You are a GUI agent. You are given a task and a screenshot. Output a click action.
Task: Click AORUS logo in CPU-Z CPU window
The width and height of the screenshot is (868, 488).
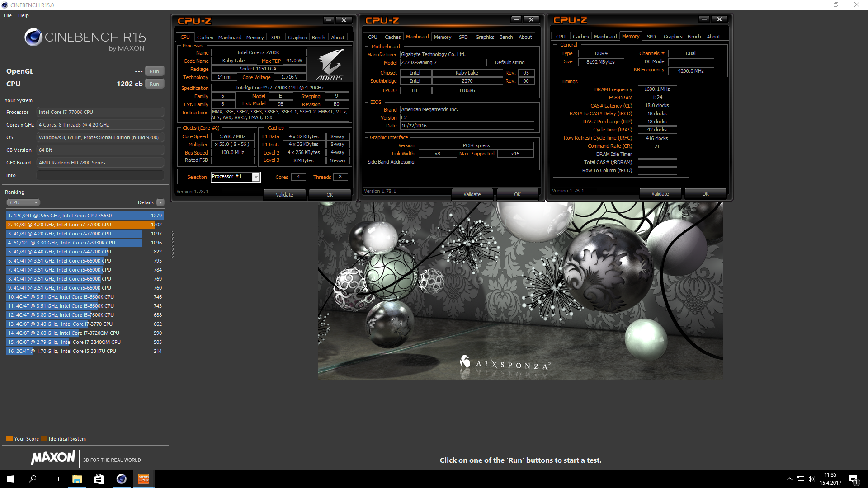point(330,64)
